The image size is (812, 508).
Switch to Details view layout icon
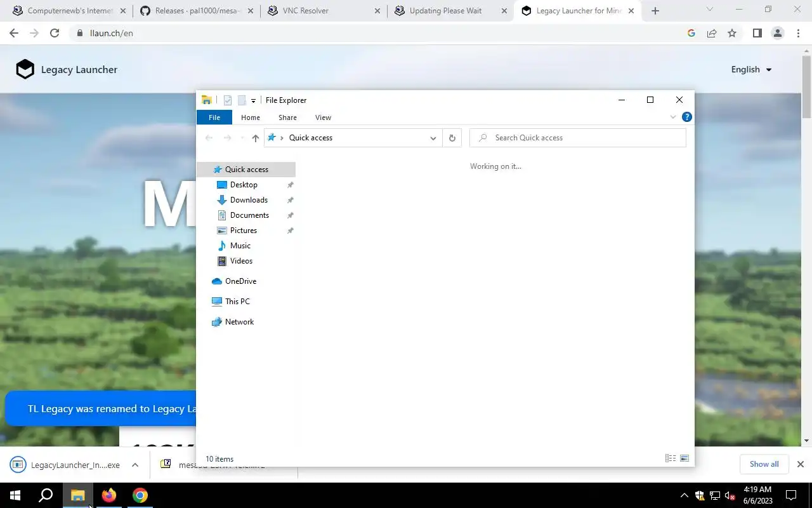(671, 458)
